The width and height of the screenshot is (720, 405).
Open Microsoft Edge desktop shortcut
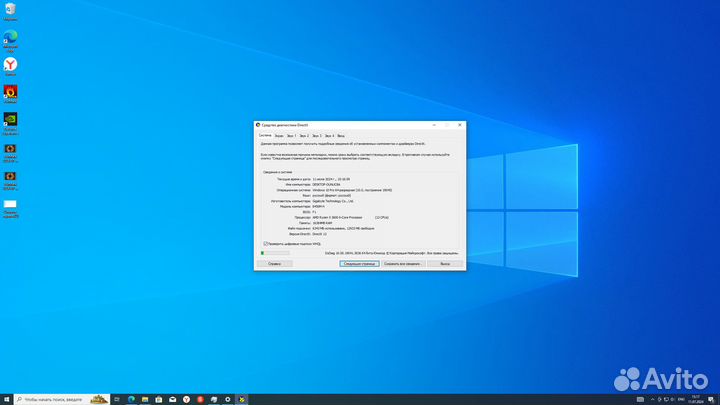10,40
